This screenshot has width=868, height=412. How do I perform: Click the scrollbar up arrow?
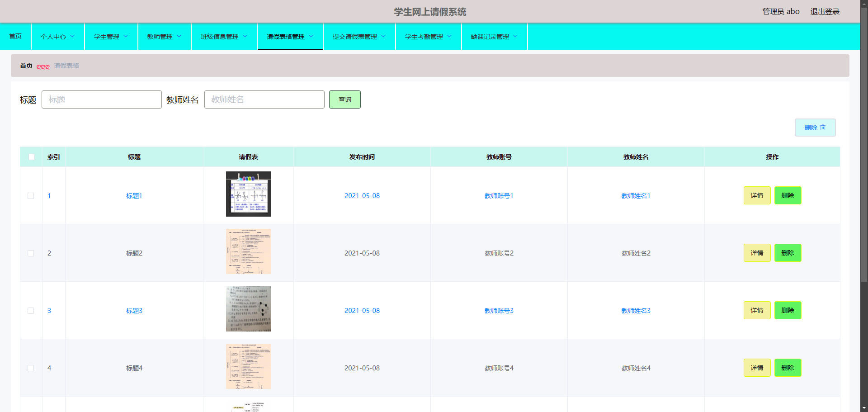[x=864, y=4]
